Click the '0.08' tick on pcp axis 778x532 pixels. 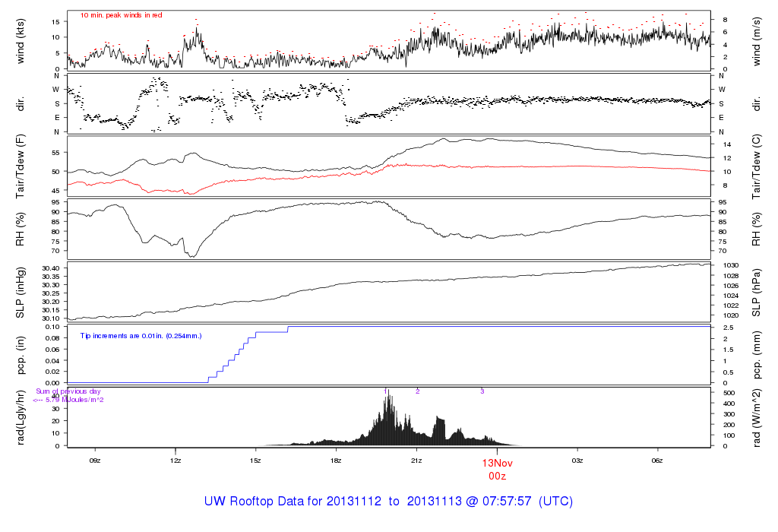[52, 338]
